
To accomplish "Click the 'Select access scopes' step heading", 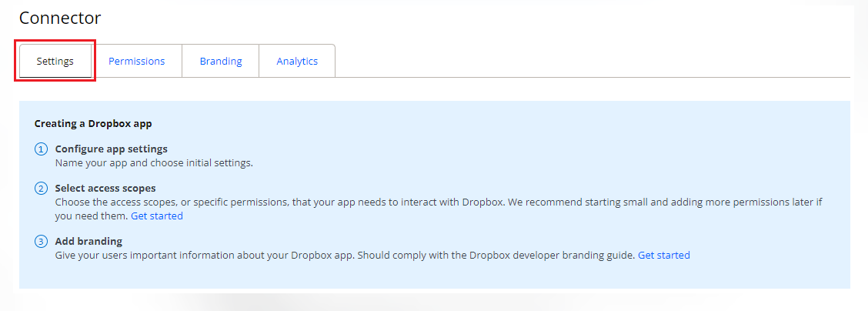I will [105, 189].
